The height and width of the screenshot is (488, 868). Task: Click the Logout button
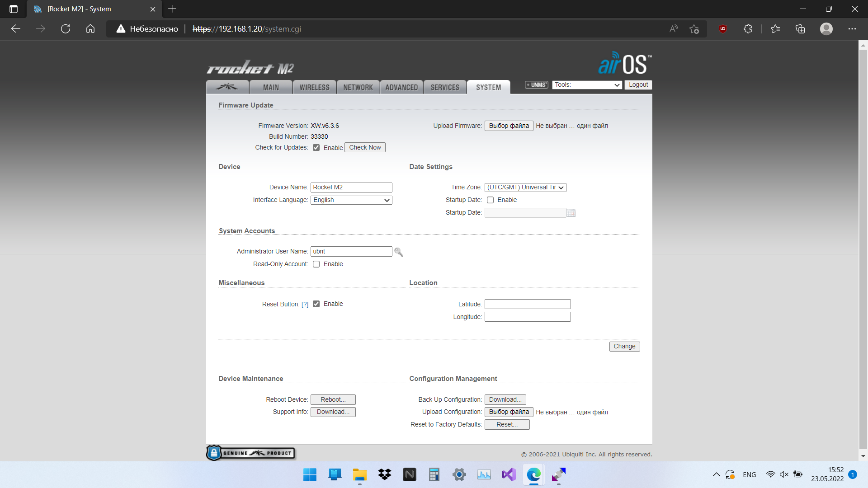638,85
